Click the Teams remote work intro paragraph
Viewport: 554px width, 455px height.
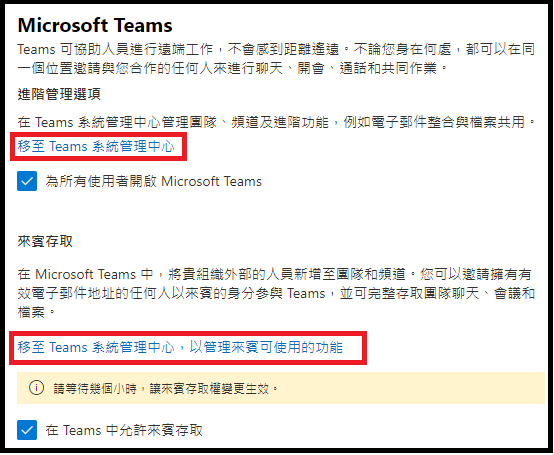click(276, 59)
